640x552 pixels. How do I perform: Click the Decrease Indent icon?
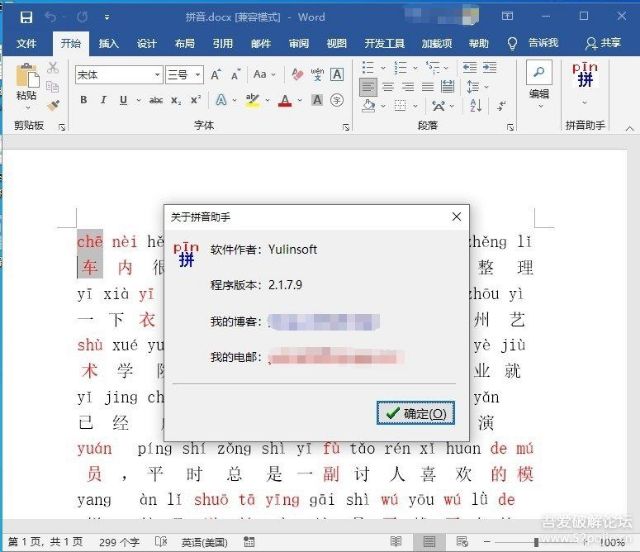coord(470,67)
